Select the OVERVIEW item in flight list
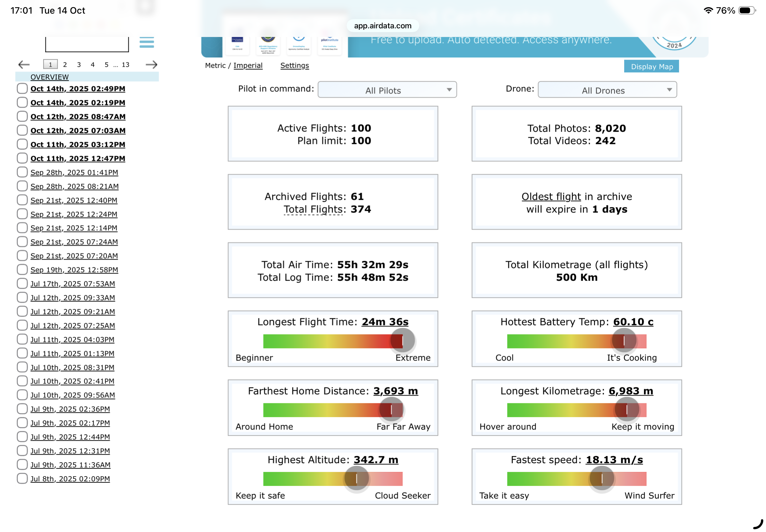766x532 pixels. point(49,77)
